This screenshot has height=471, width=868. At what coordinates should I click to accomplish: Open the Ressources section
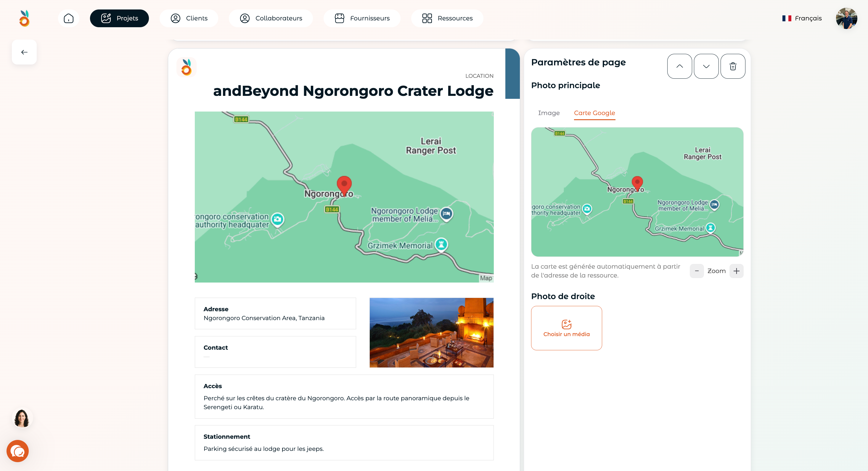(447, 18)
